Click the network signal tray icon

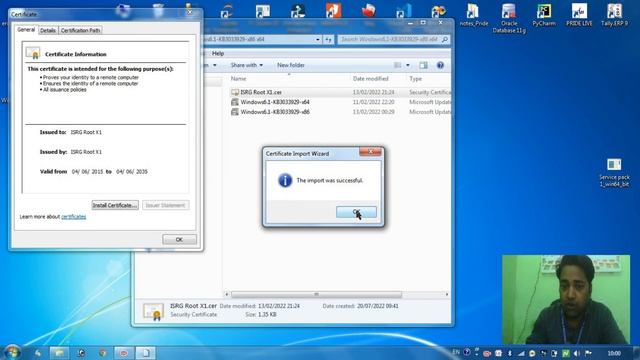(521, 353)
